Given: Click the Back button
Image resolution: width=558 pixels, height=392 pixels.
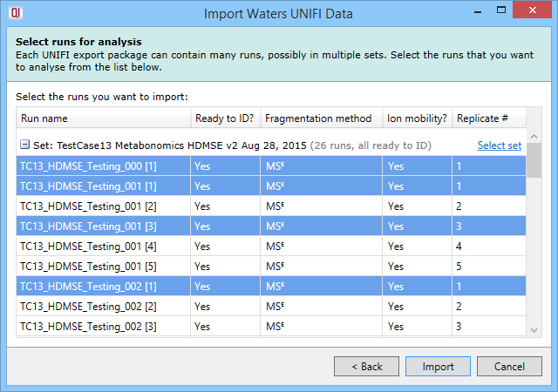Looking at the screenshot, I should (x=366, y=367).
